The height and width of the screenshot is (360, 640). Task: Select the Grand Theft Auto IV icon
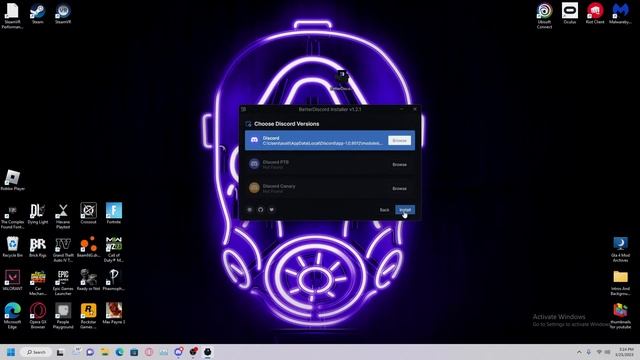(x=63, y=250)
